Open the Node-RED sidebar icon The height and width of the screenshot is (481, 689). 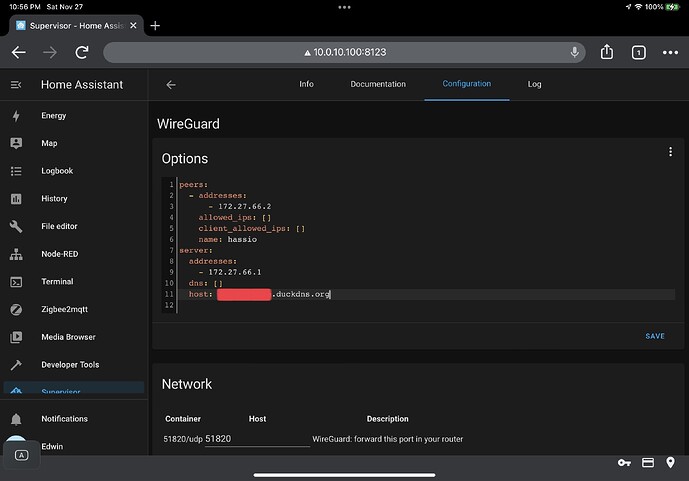(x=16, y=254)
